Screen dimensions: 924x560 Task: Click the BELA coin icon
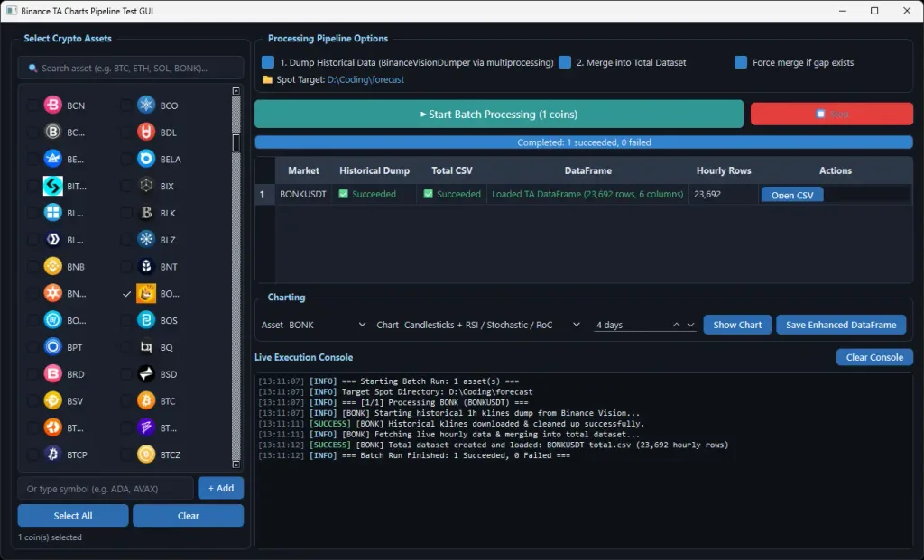[x=146, y=159]
